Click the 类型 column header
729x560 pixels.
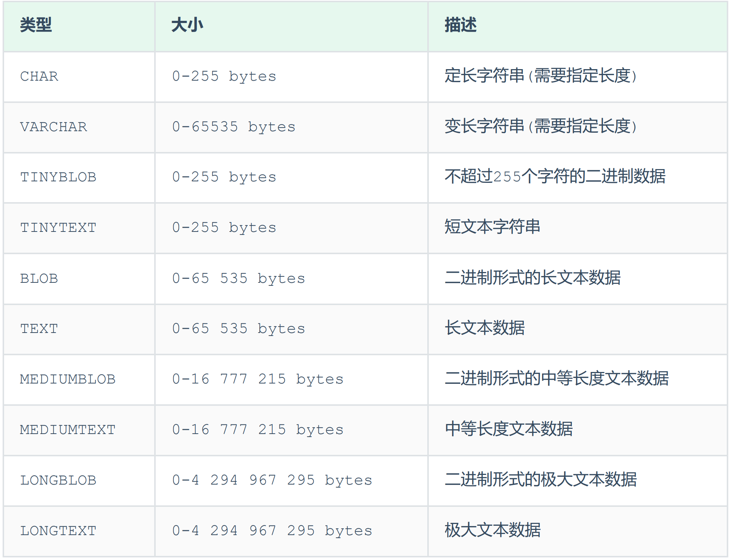36,25
